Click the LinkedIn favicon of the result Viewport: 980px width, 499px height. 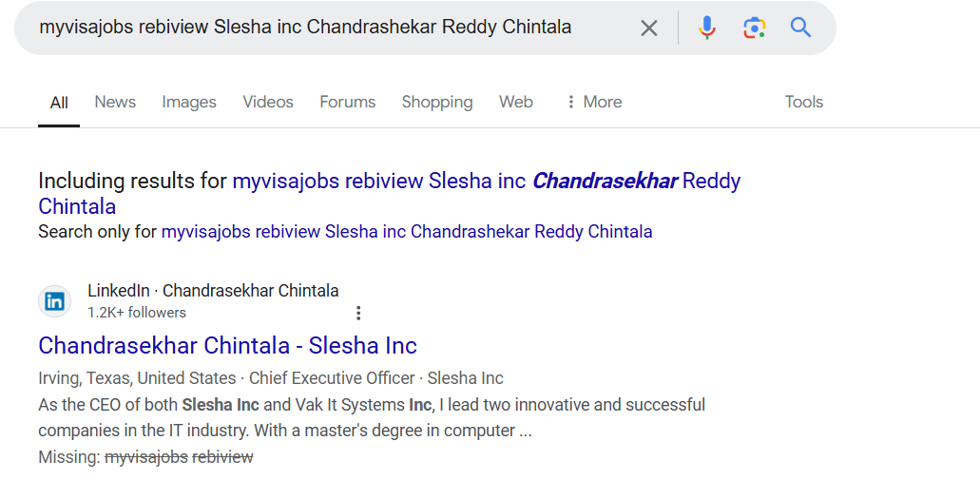(x=55, y=301)
